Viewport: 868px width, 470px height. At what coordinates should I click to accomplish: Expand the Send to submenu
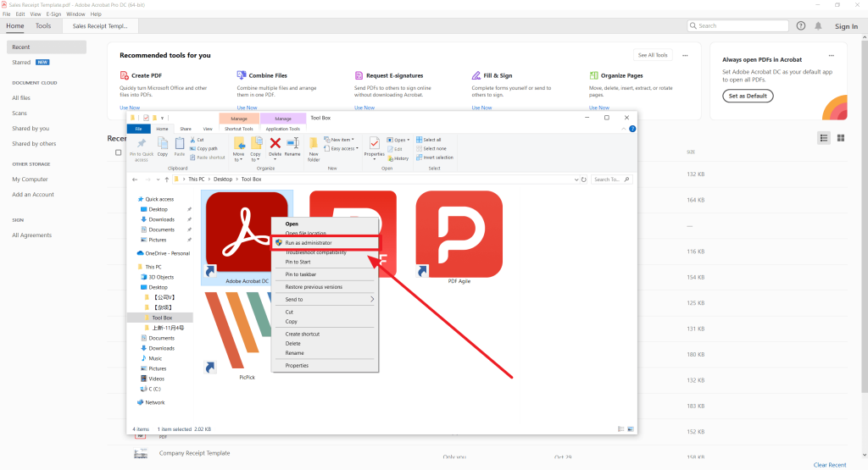[x=325, y=299]
